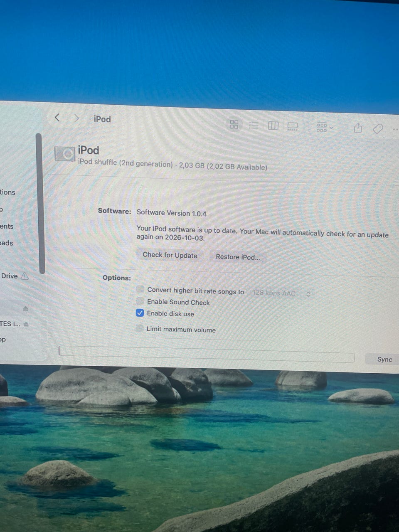This screenshot has width=399, height=532.
Task: Eject the TES I... volume in sidebar
Action: point(26,324)
